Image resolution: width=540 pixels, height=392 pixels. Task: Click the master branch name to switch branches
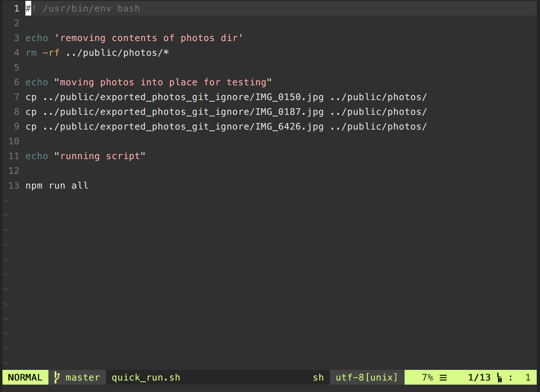coord(82,377)
